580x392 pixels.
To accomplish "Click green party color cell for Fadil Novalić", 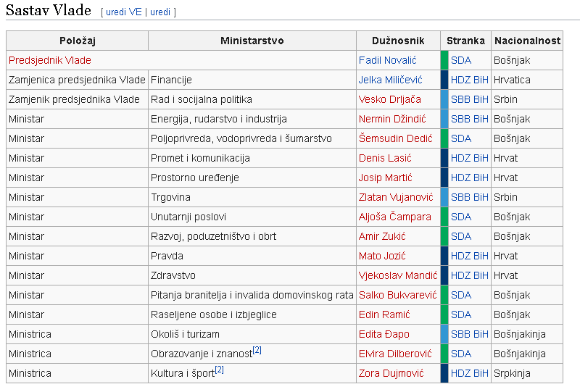I will [444, 60].
